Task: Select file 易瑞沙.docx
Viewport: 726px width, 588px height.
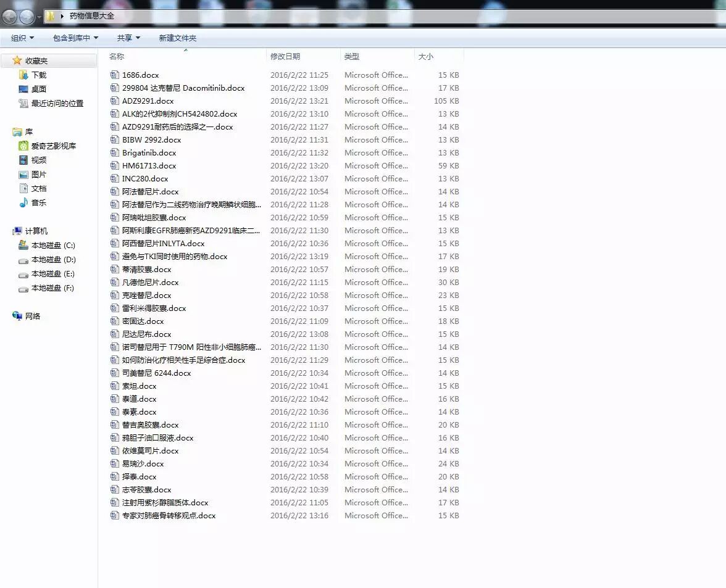Action: (143, 463)
